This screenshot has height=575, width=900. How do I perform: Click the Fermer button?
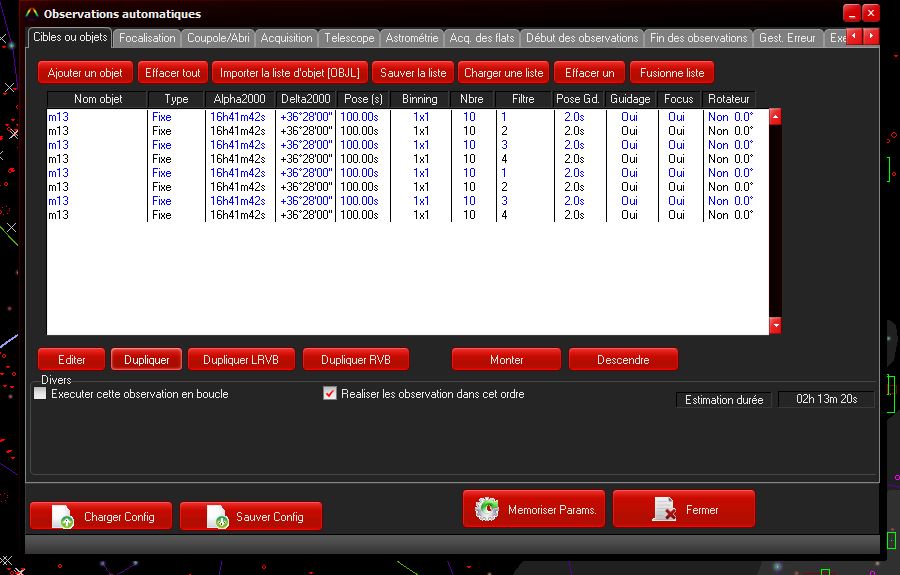click(684, 509)
